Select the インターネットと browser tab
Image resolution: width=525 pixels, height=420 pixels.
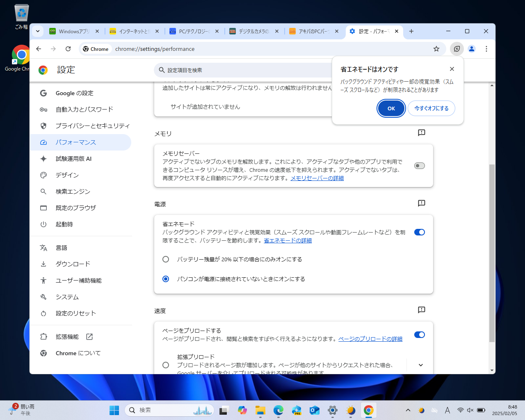132,31
